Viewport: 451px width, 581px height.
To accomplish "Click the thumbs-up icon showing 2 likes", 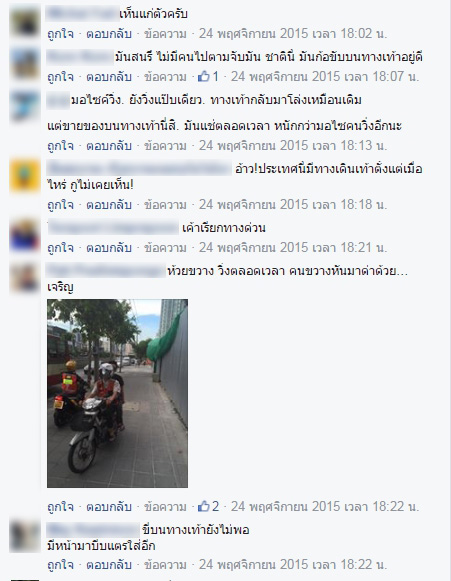I will tap(203, 506).
